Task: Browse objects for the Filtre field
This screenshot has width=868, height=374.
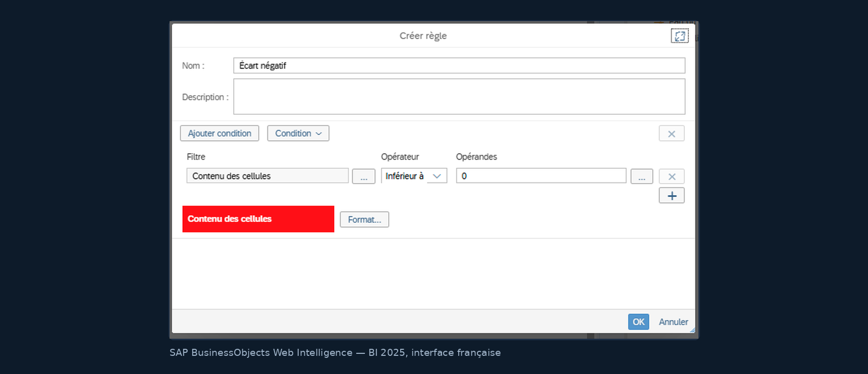Action: point(363,176)
